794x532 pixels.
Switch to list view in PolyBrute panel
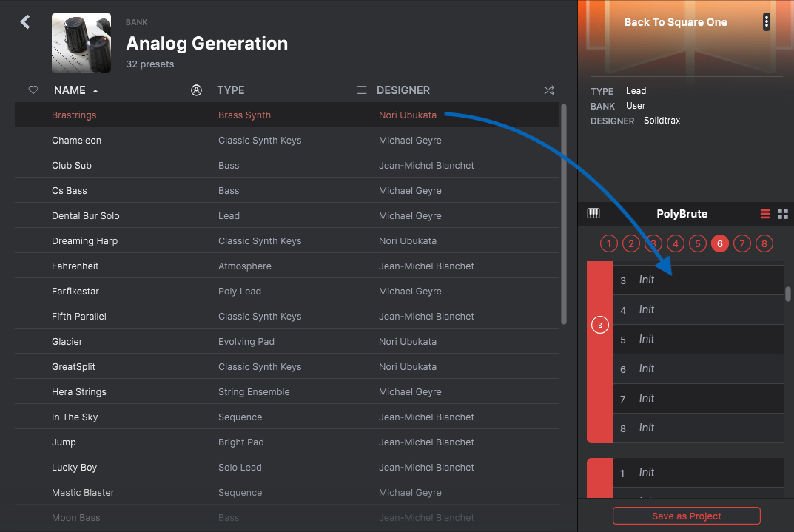764,214
